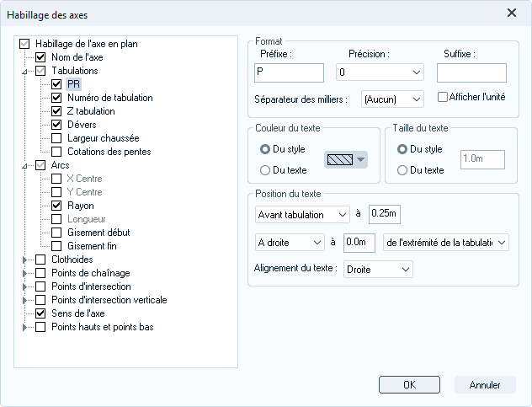Expand Points hauts et points bas
532x407 pixels.
click(24, 327)
